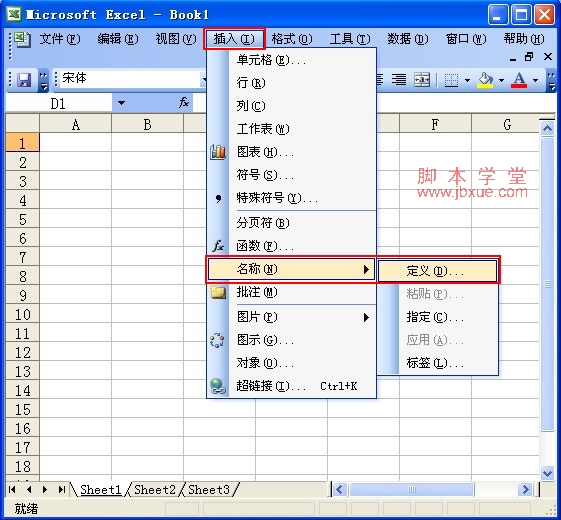
Task: Choose 单元格(E)... from the Insert menu
Action: tap(291, 60)
